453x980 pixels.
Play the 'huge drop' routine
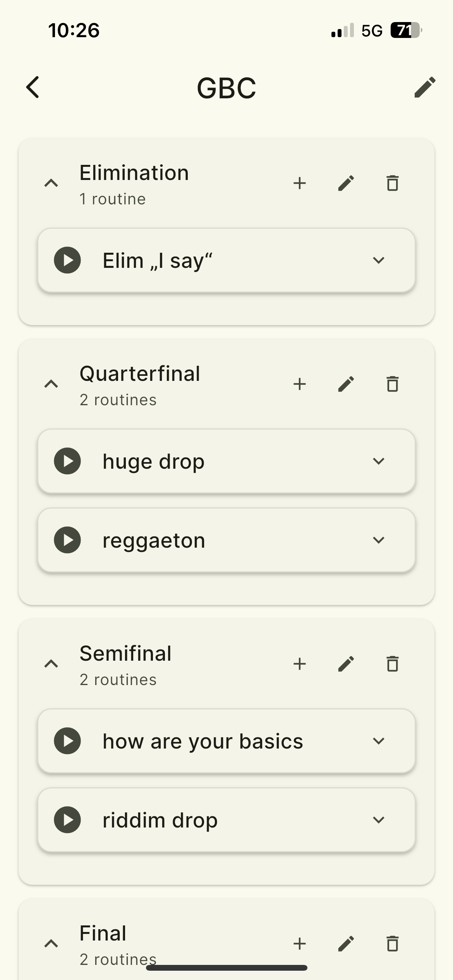[x=67, y=461]
